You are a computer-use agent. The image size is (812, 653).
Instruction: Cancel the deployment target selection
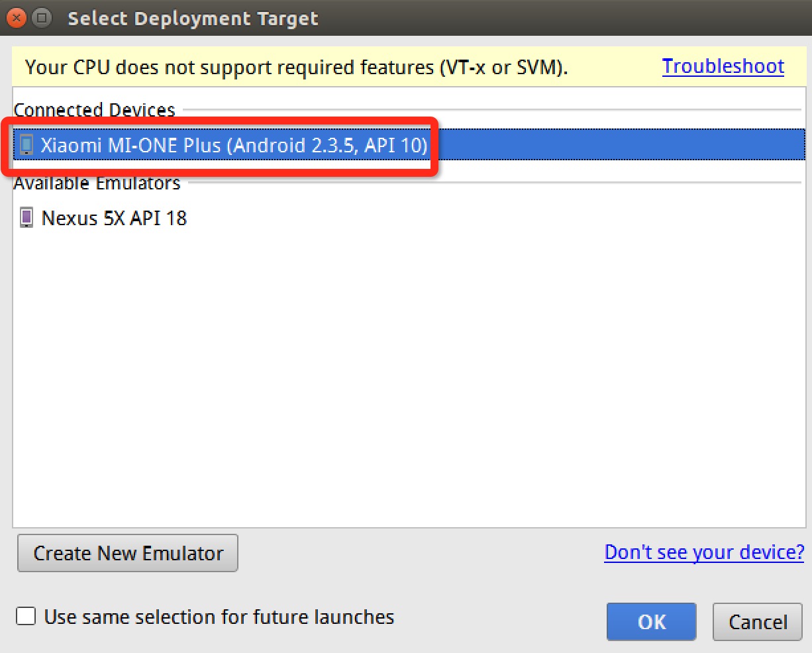point(758,622)
